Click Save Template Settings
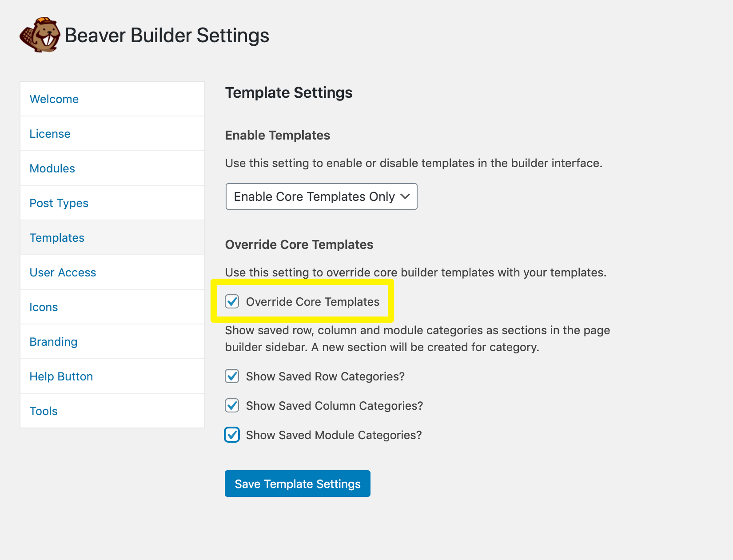Image resolution: width=733 pixels, height=560 pixels. (x=297, y=484)
